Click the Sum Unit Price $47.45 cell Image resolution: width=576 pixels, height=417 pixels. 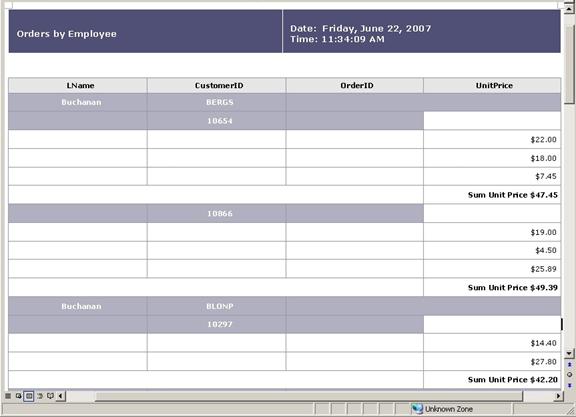492,195
